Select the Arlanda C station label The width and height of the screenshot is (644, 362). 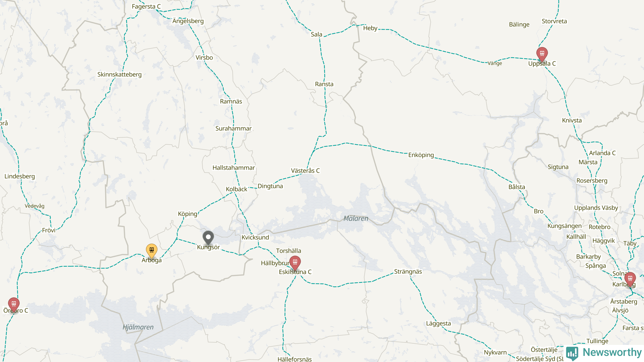pos(602,153)
